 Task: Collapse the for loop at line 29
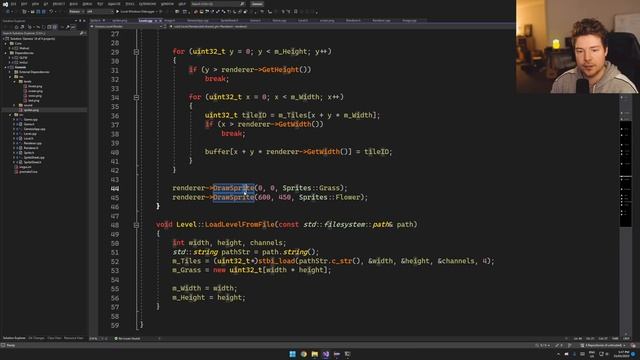click(x=136, y=52)
